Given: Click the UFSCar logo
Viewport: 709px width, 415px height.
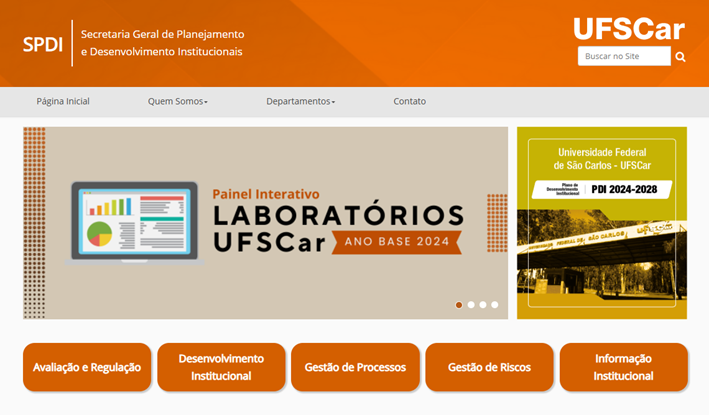Looking at the screenshot, I should (x=629, y=29).
